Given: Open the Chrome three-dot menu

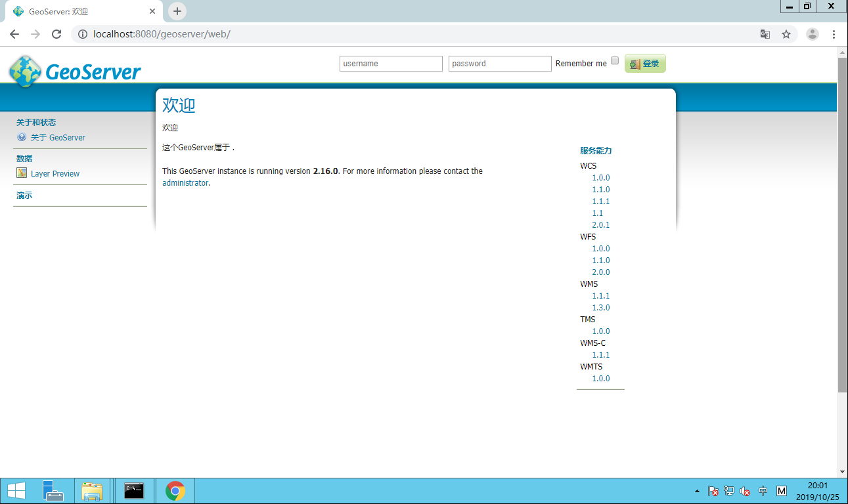Looking at the screenshot, I should [x=834, y=34].
